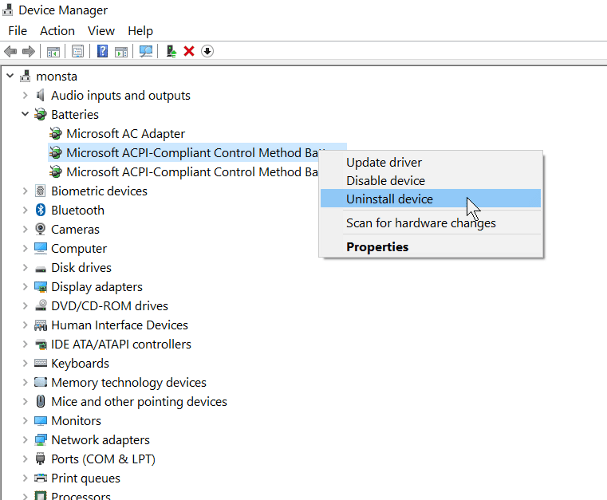Click the Audio inputs and outputs speaker icon
607x500 pixels.
pos(40,95)
